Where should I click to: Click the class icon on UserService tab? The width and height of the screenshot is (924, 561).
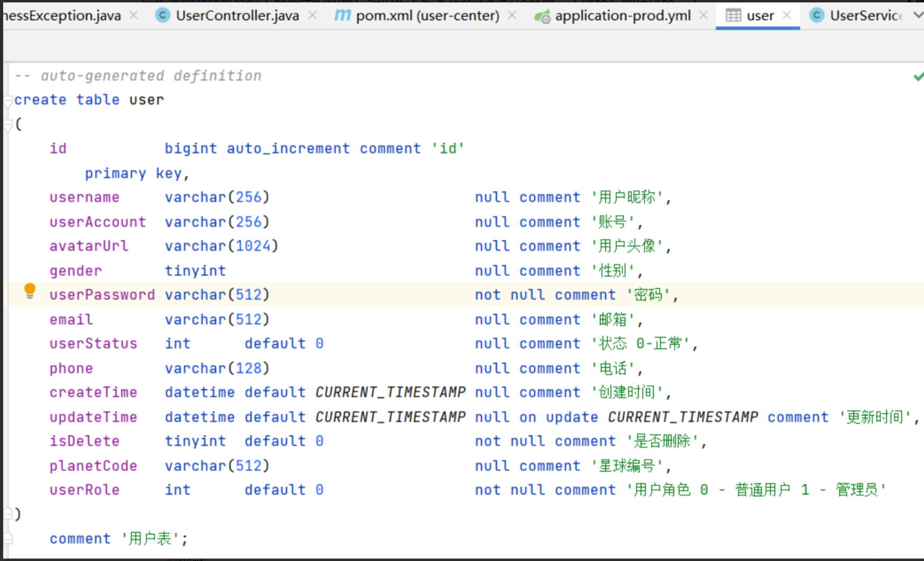(x=817, y=16)
